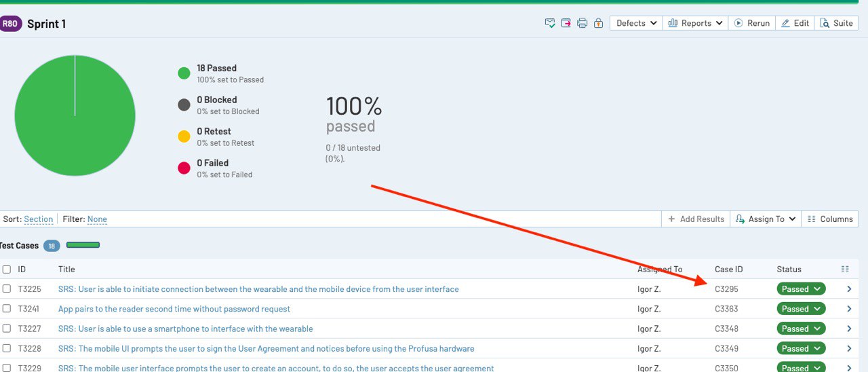This screenshot has height=372, width=868.
Task: Click Igor Z. assignee in T3227 row
Action: 649,329
